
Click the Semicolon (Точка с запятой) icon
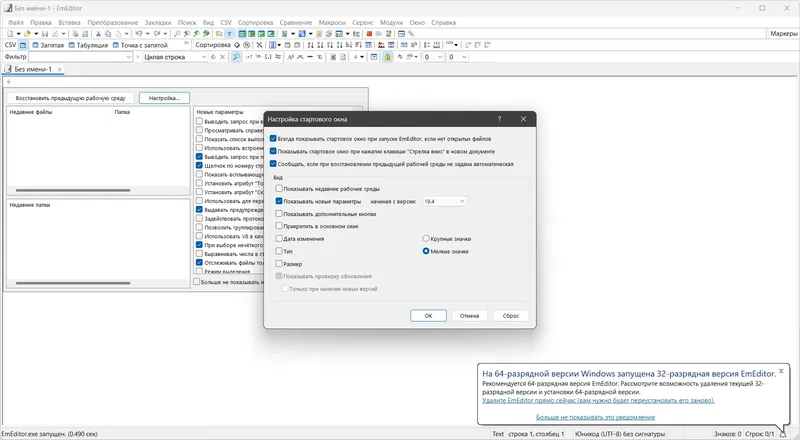[x=140, y=45]
